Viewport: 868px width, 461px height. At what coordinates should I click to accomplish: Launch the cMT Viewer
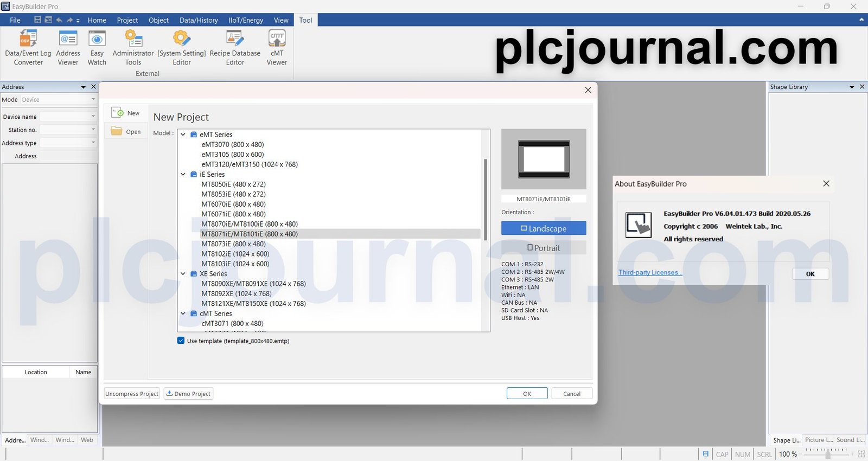click(277, 48)
